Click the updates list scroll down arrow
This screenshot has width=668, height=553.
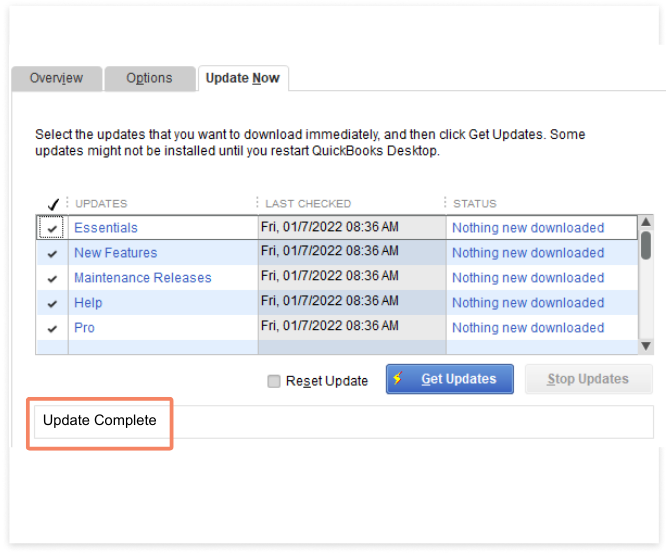click(x=646, y=346)
